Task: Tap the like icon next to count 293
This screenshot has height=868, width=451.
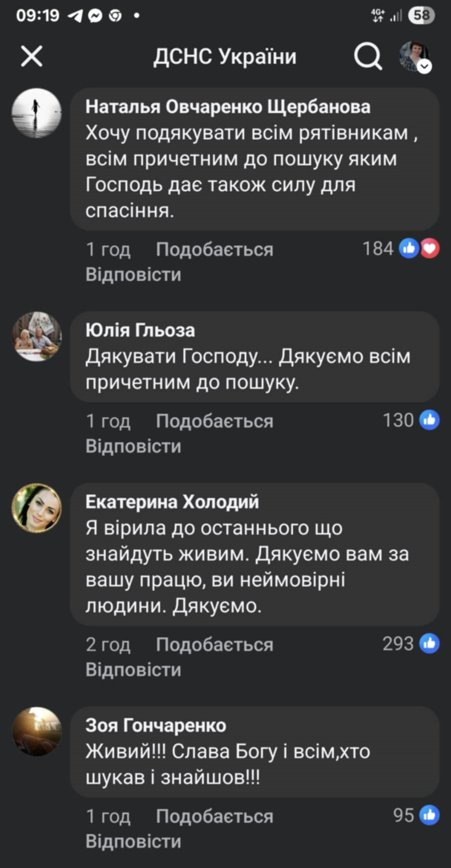Action: point(430,643)
